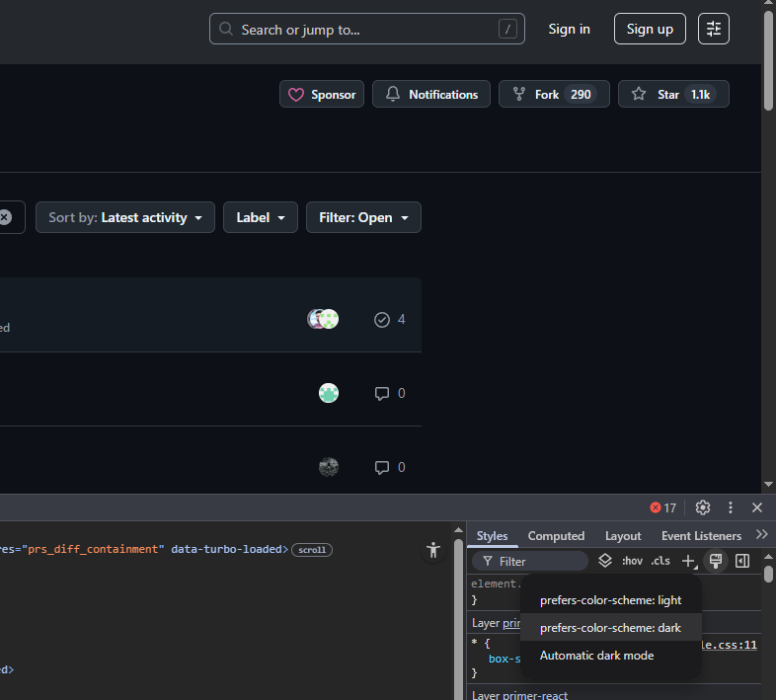The width and height of the screenshot is (776, 700).
Task: Click the styles Filter input
Action: pos(530,561)
